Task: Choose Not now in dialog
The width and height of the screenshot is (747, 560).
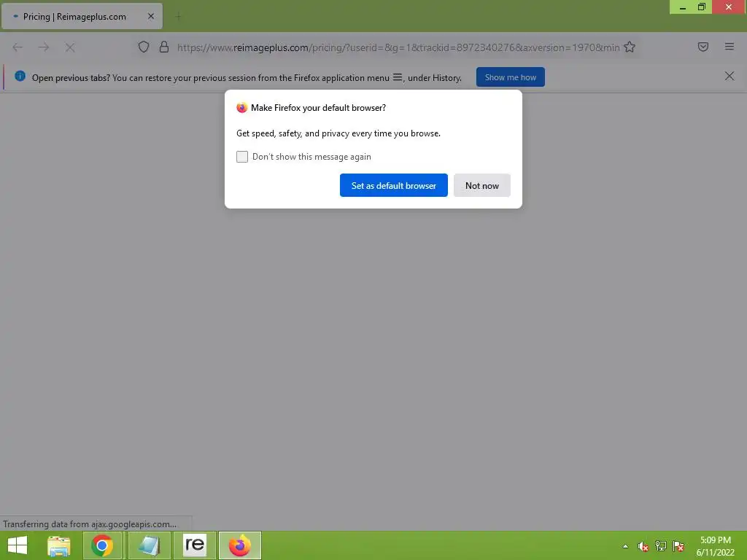Action: [481, 185]
